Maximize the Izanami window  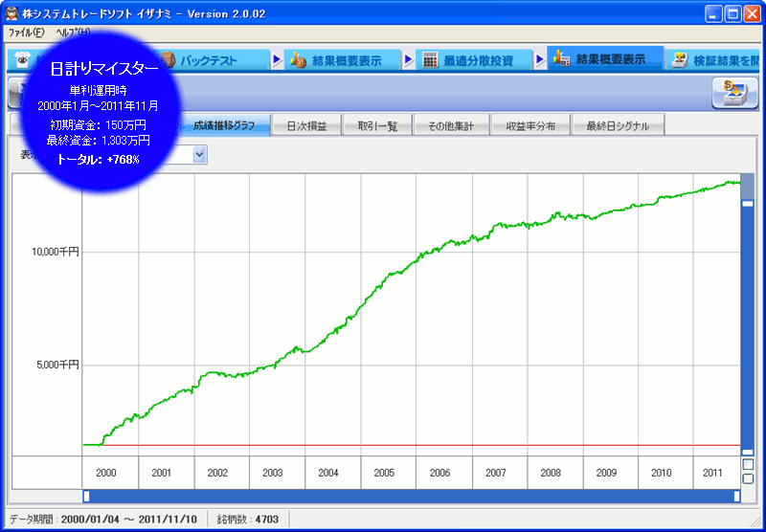[x=732, y=14]
